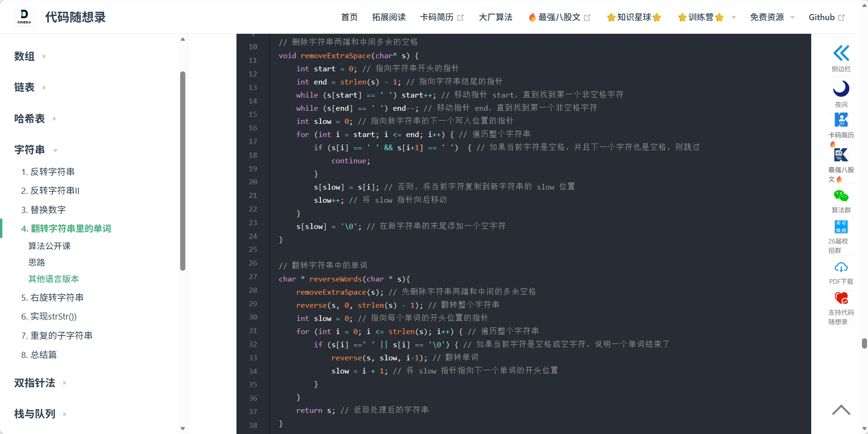Click the star icon left of 训练营

(x=682, y=17)
